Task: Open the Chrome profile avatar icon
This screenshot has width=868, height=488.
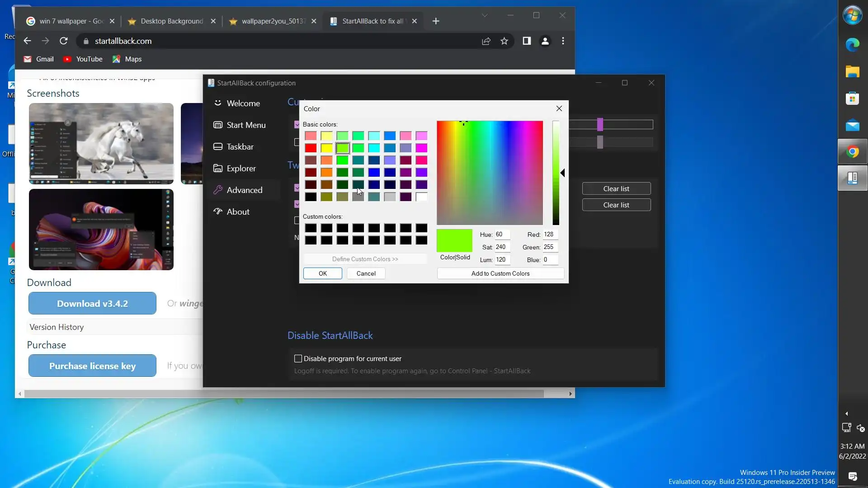Action: click(x=545, y=41)
